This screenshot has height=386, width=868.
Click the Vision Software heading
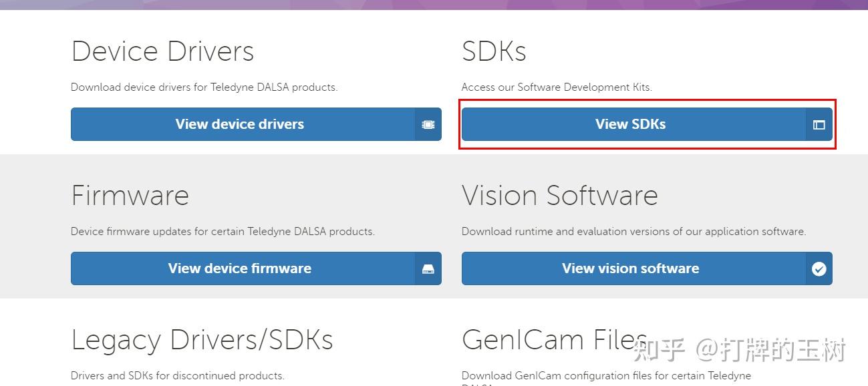click(x=560, y=196)
